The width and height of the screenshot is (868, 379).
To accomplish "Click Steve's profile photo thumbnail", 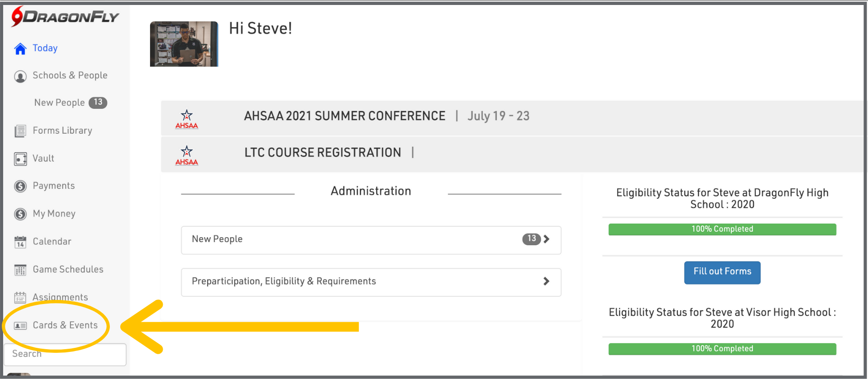I will 184,44.
